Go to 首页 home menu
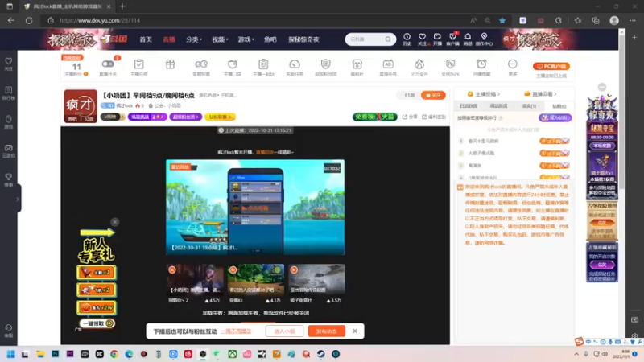This screenshot has height=362, width=644. point(146,39)
